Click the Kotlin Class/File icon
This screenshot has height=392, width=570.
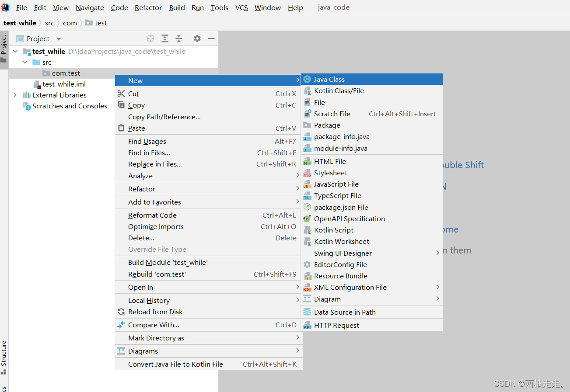point(307,91)
